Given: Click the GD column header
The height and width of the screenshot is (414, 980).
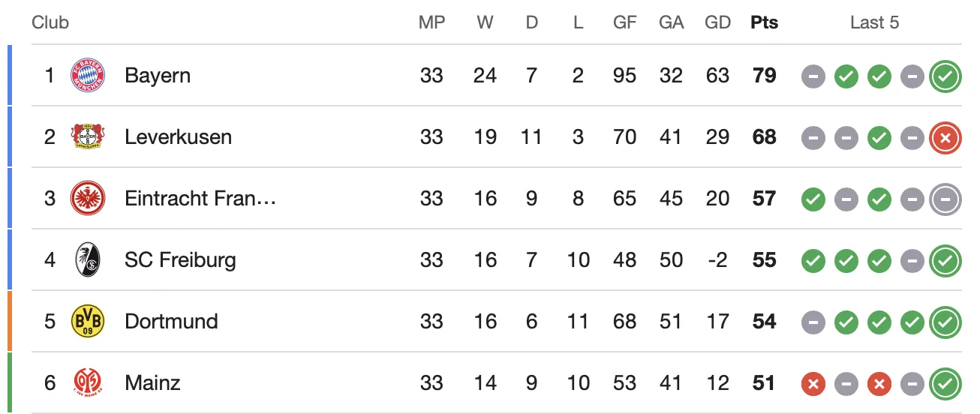Looking at the screenshot, I should coord(717,22).
